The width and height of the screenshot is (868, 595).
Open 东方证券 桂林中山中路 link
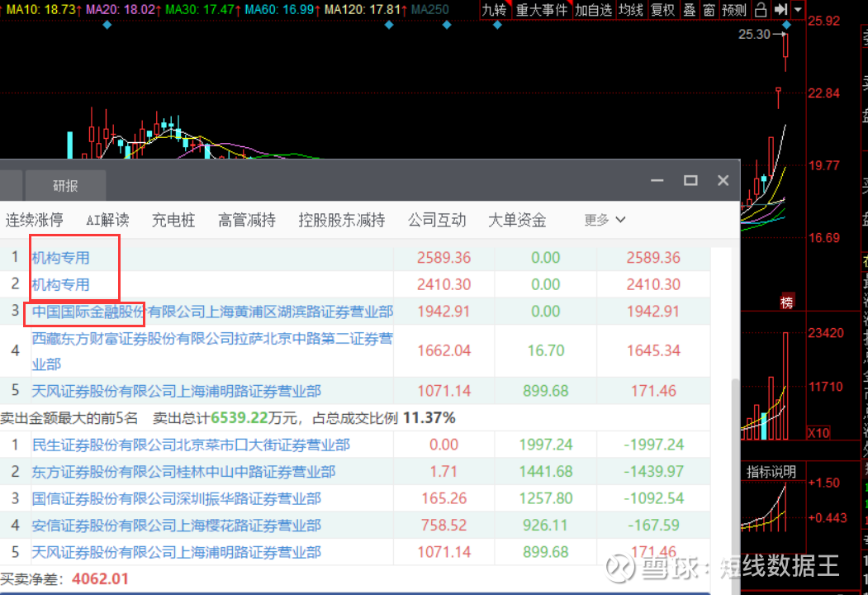tap(184, 472)
